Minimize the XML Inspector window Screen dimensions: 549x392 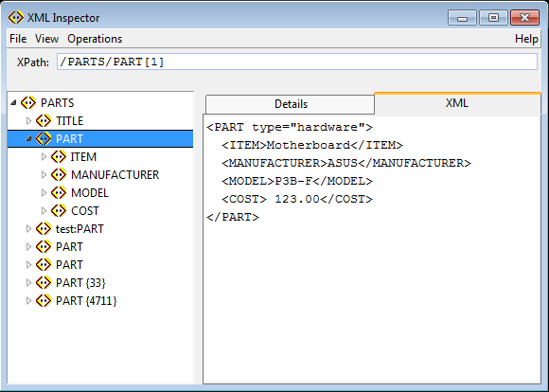pos(462,17)
